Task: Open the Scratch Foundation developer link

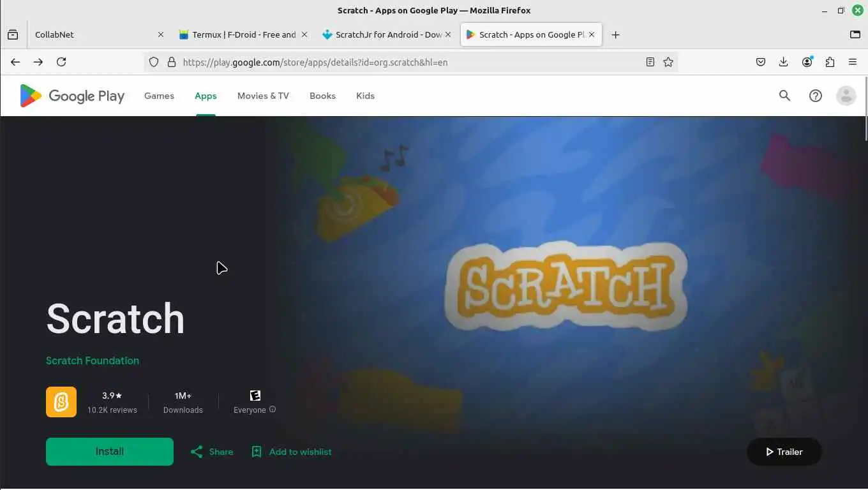Action: [93, 360]
